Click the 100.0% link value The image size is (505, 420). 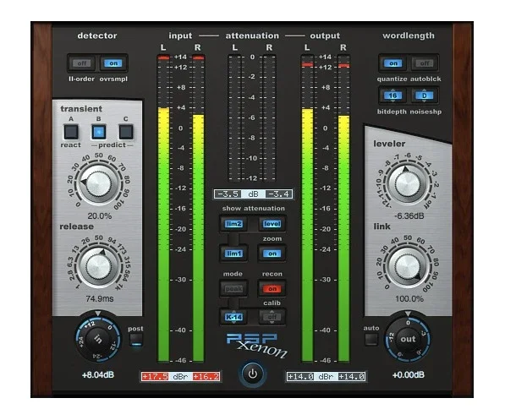pyautogui.click(x=409, y=298)
